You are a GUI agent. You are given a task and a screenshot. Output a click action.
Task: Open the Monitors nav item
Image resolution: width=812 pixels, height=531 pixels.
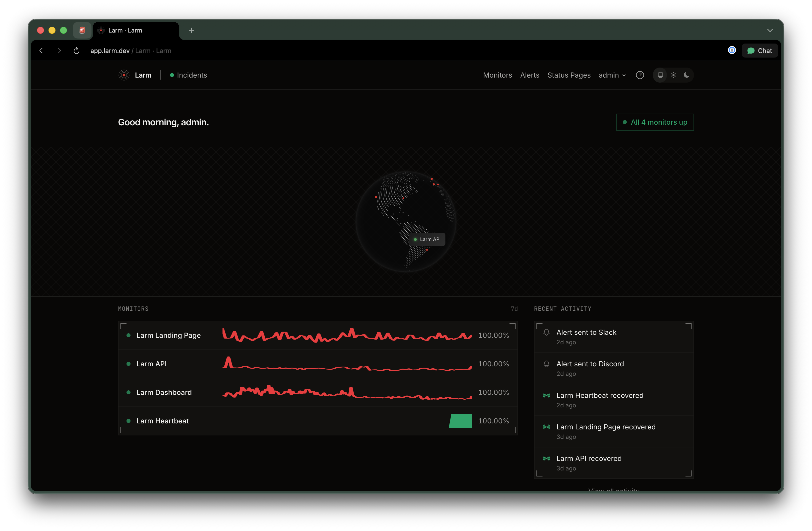[497, 75]
